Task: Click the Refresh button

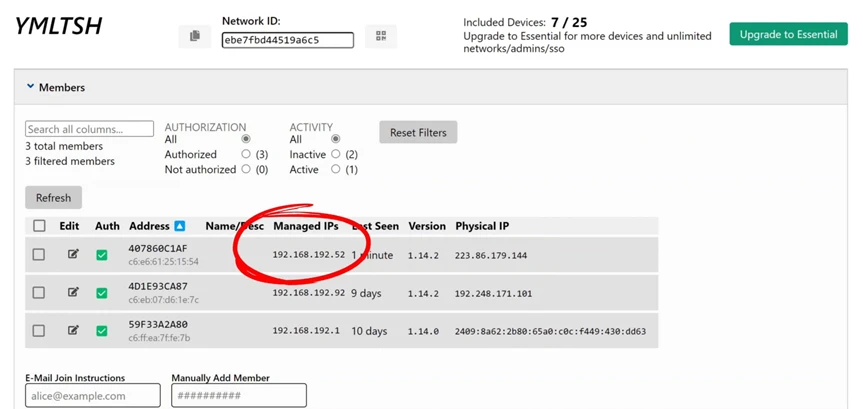Action: click(53, 198)
